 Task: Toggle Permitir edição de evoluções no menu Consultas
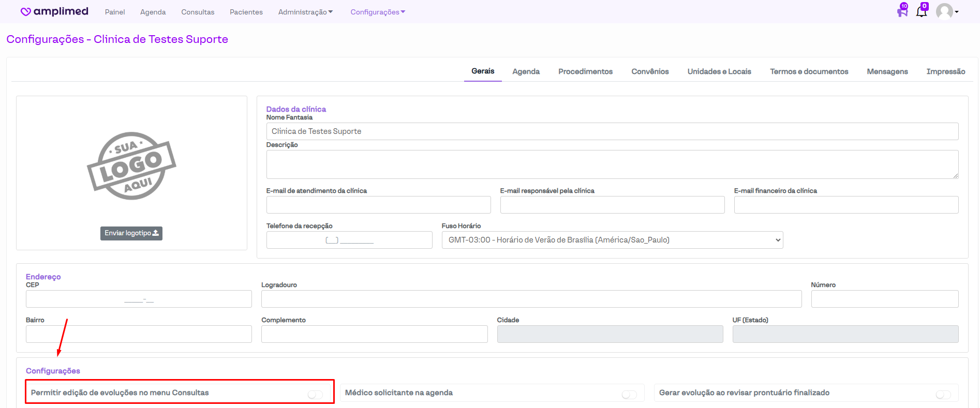pyautogui.click(x=315, y=395)
